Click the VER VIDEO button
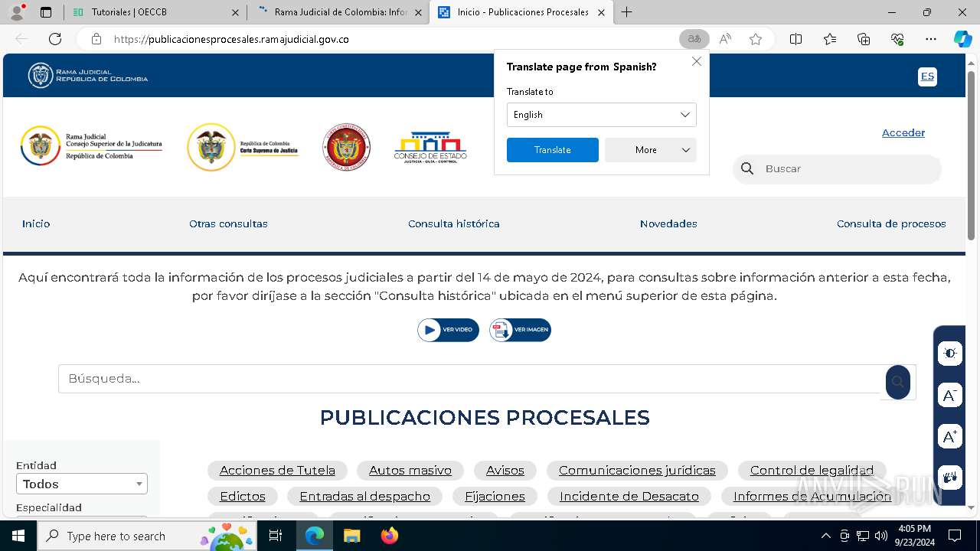Screen dimensions: 980x551 click(x=448, y=330)
